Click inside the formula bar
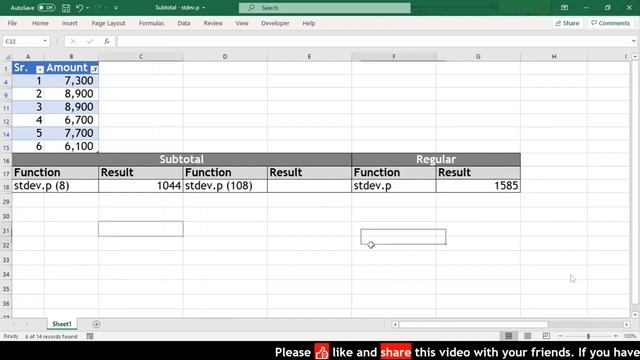Image resolution: width=640 pixels, height=360 pixels. (x=373, y=41)
